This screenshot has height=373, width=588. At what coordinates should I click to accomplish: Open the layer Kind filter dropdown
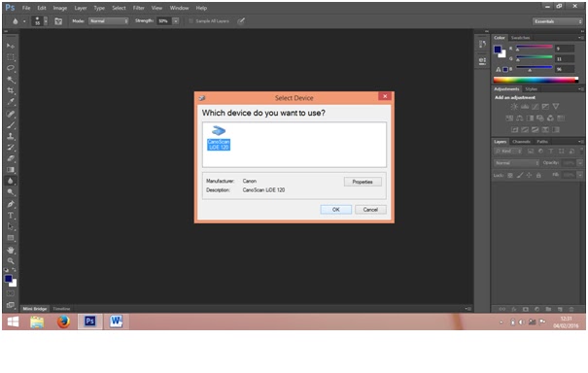click(x=508, y=152)
